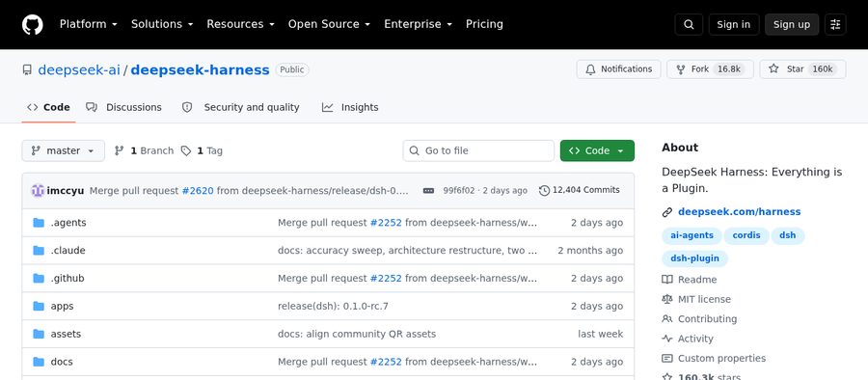The height and width of the screenshot is (380, 868).
Task: Open the GitHub homepage logo
Action: pos(32,24)
